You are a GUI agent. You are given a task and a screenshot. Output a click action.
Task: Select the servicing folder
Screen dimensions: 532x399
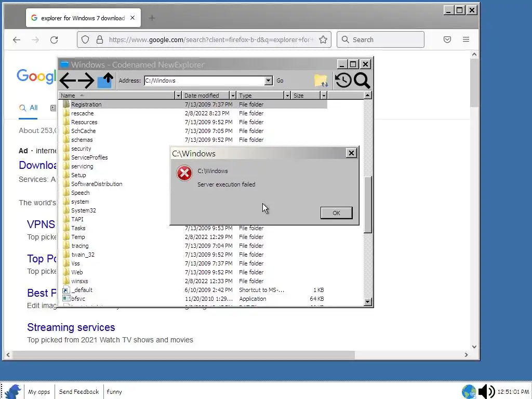pos(82,166)
